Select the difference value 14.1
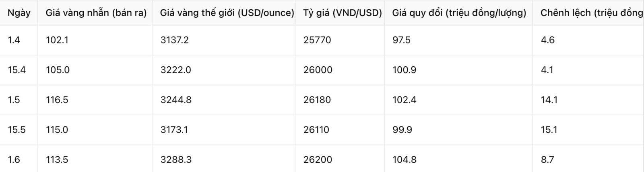The height and width of the screenshot is (172, 644). [549, 100]
